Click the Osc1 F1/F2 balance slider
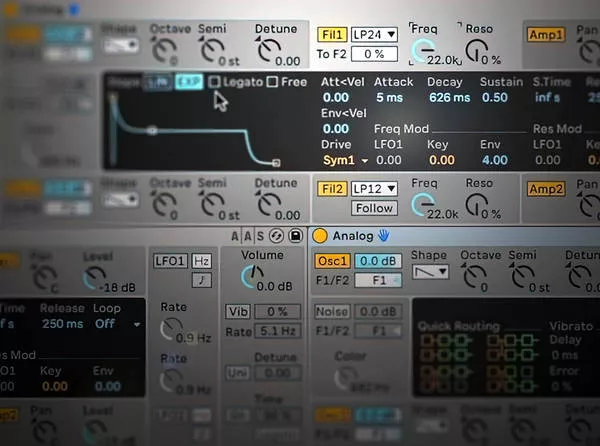Image resolution: width=600 pixels, height=446 pixels. [378, 280]
